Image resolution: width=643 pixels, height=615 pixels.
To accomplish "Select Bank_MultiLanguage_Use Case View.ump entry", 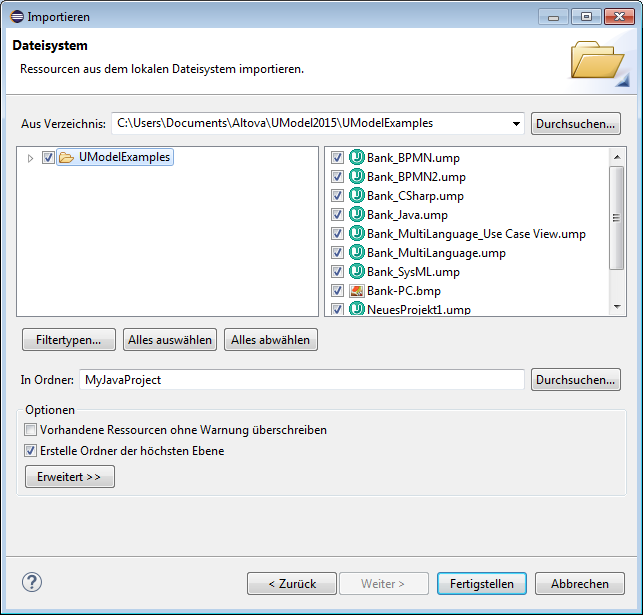I will pos(475,234).
